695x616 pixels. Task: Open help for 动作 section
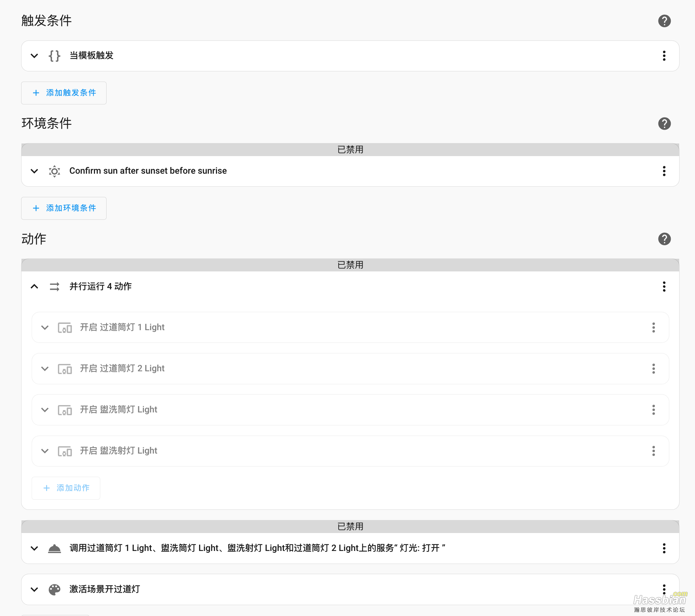pos(664,239)
